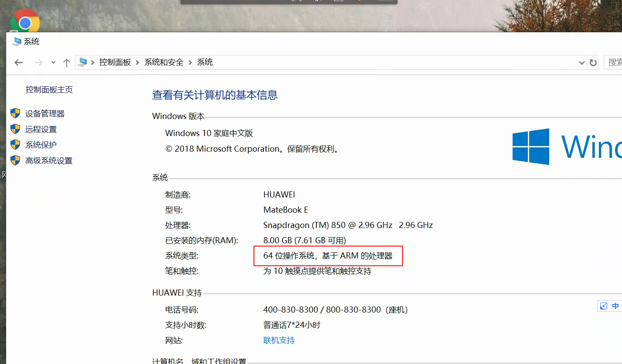The width and height of the screenshot is (622, 364).
Task: Click the shield icon beside 设备管理器
Action: [15, 113]
